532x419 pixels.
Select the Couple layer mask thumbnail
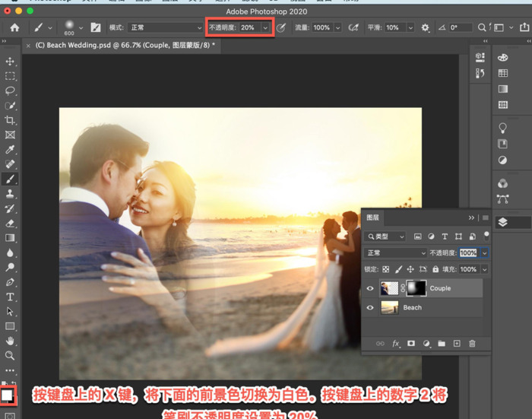416,288
